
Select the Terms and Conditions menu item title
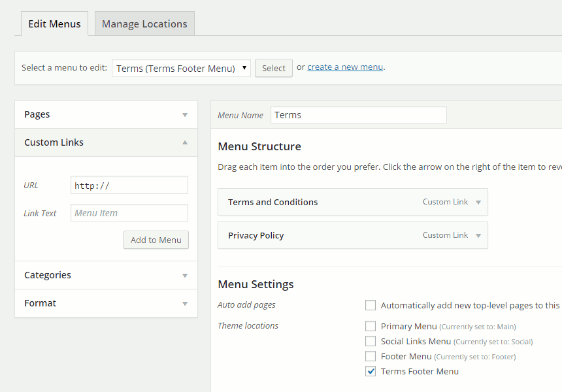273,202
